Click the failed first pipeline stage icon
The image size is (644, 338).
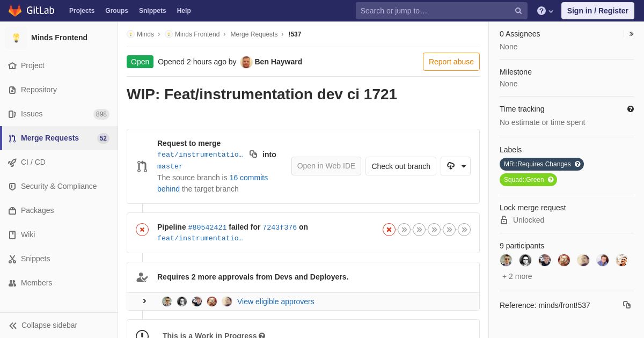(x=389, y=230)
